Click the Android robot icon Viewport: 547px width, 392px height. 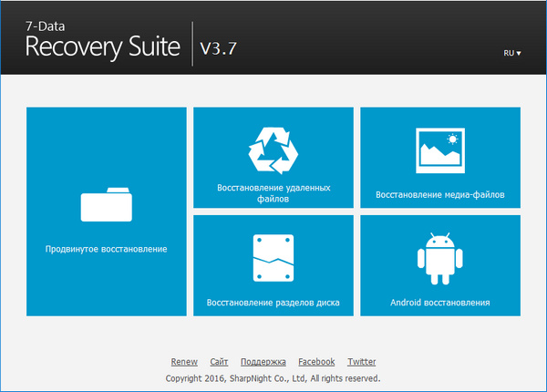coord(440,259)
